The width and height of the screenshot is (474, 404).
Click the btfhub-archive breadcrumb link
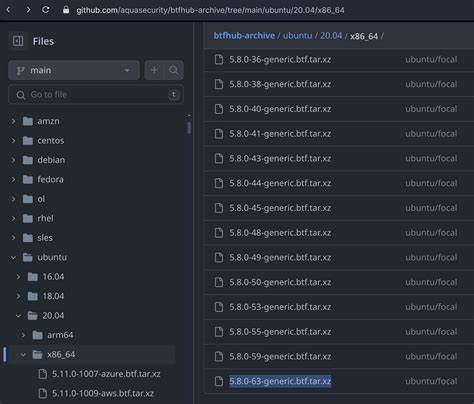244,36
